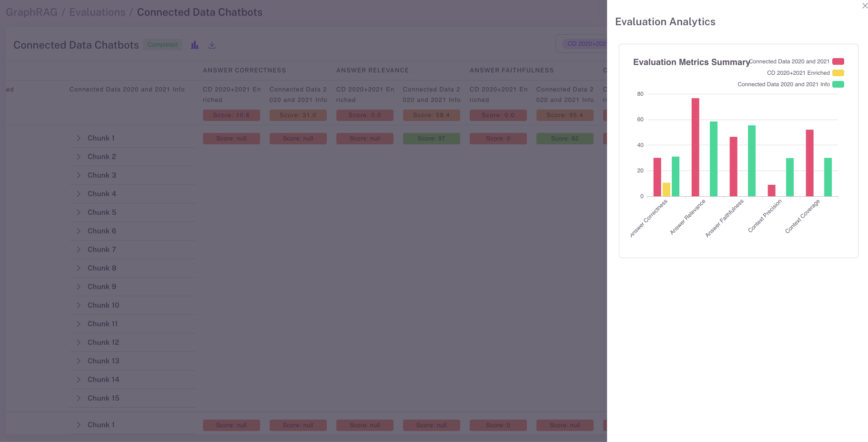The image size is (868, 442).
Task: Expand the Chunk 8 row chevron
Action: [x=79, y=268]
